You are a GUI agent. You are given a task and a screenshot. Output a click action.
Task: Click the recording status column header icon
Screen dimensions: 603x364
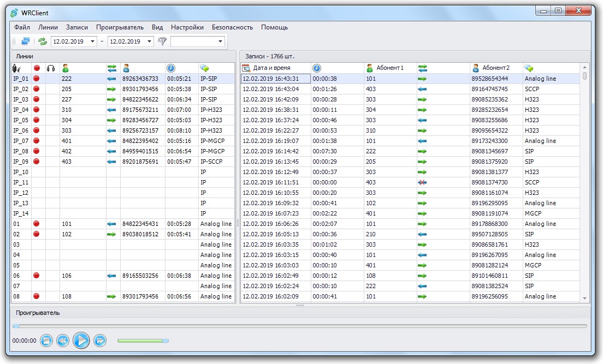tap(37, 68)
